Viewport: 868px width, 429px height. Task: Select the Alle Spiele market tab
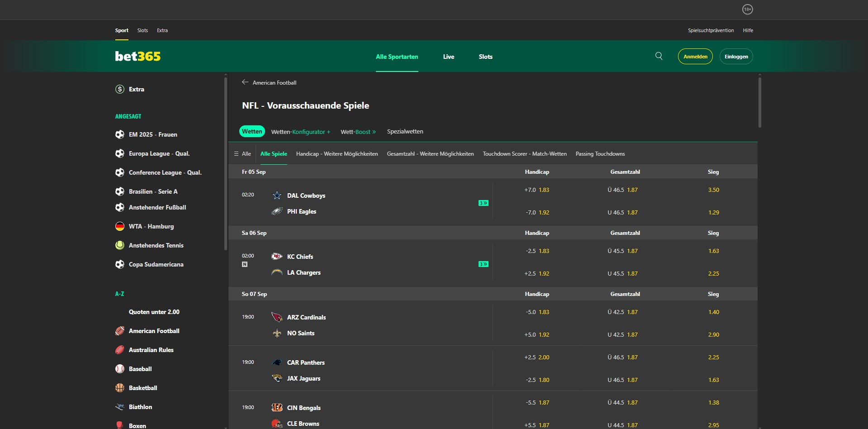pos(274,154)
